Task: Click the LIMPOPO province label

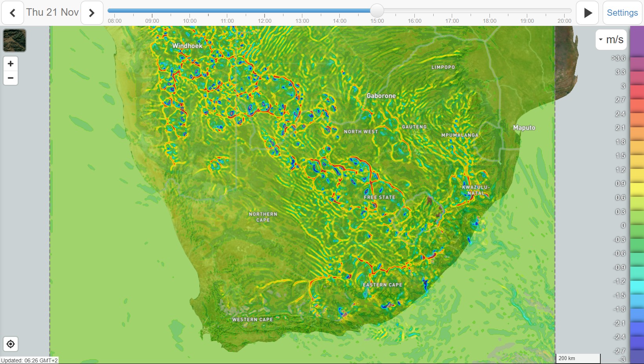Action: 443,67
